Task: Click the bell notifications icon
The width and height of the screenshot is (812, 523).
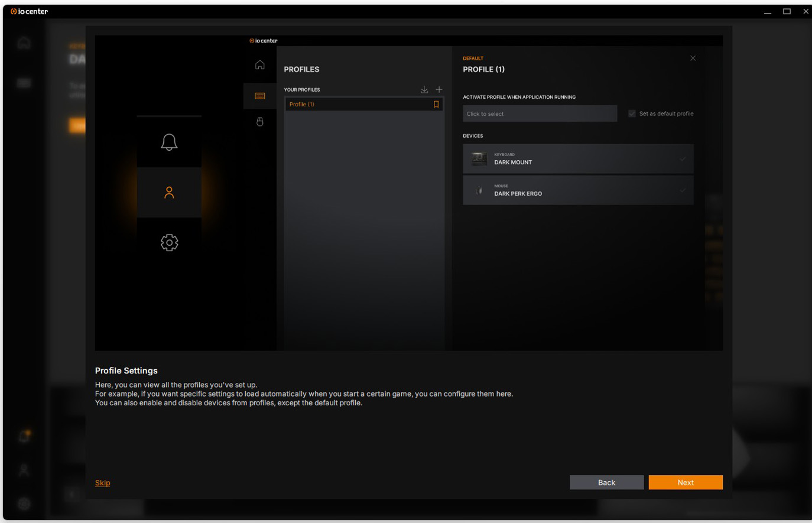Action: tap(169, 142)
